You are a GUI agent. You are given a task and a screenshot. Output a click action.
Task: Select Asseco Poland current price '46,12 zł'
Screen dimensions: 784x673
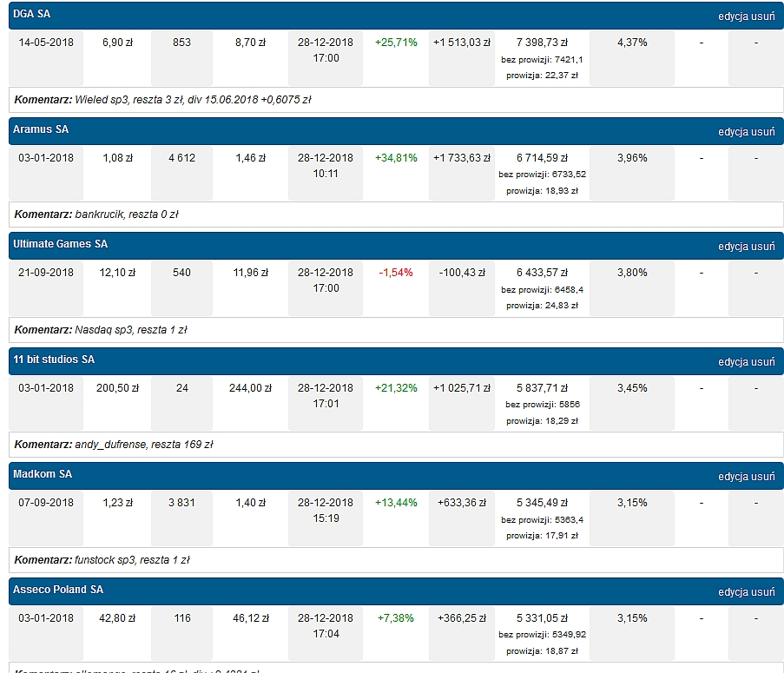(x=251, y=618)
